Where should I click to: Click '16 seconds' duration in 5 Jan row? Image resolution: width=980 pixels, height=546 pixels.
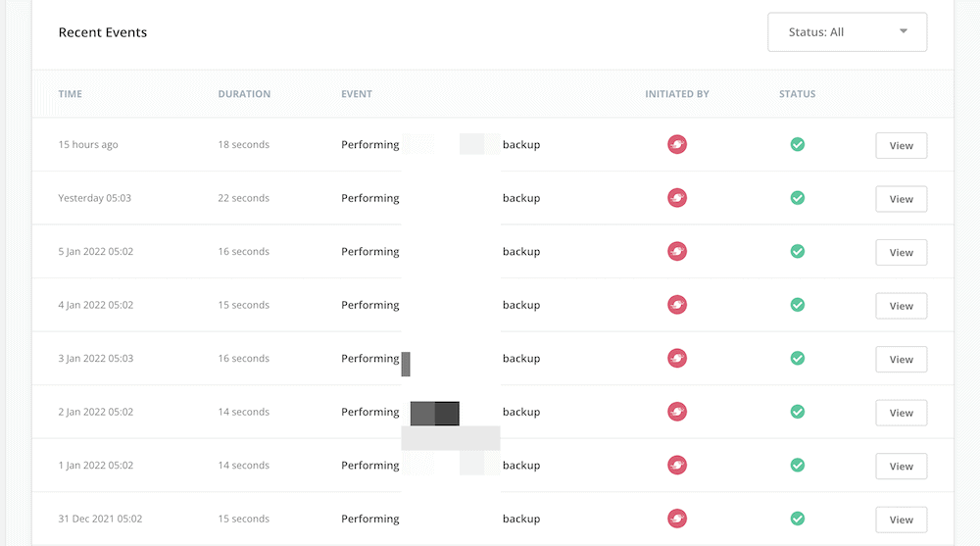coord(244,251)
